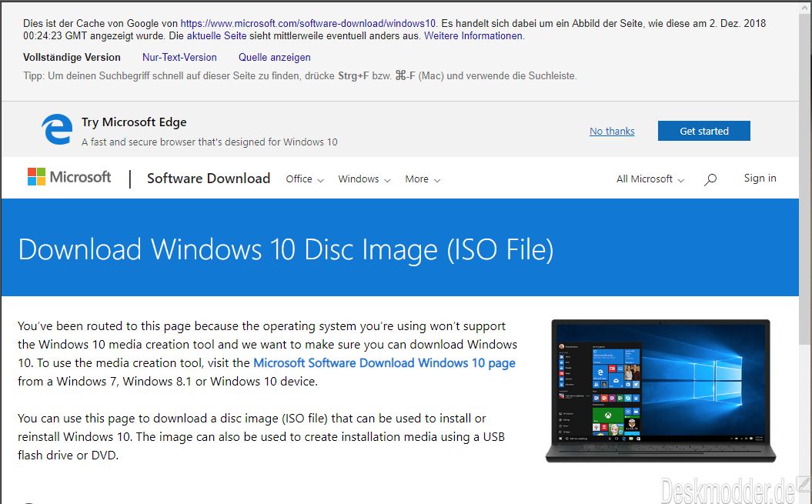
Task: Click 'Weitere Informationen' link
Action: (x=473, y=35)
